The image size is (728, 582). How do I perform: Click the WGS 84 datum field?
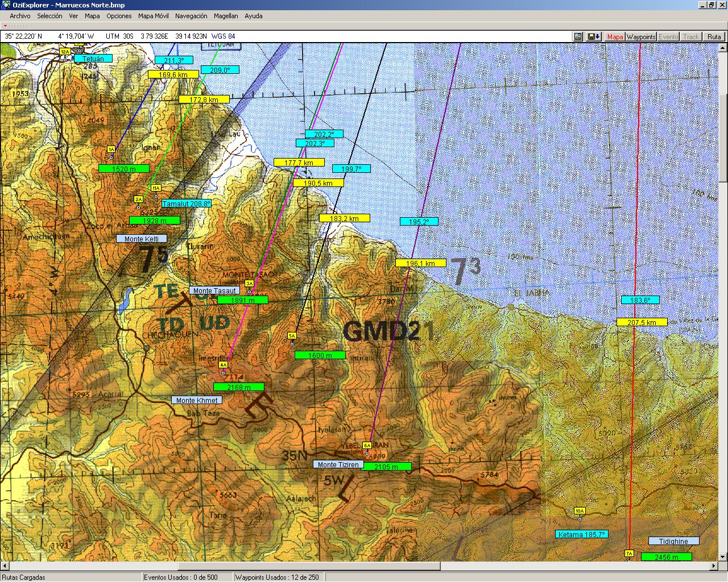[x=223, y=36]
